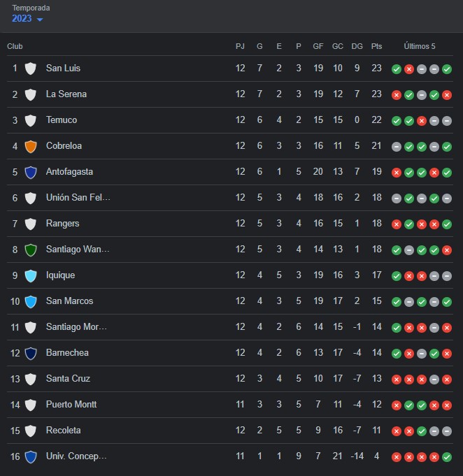Click the San Marcos blue shield icon
Screen dimensions: 463x476
click(31, 301)
